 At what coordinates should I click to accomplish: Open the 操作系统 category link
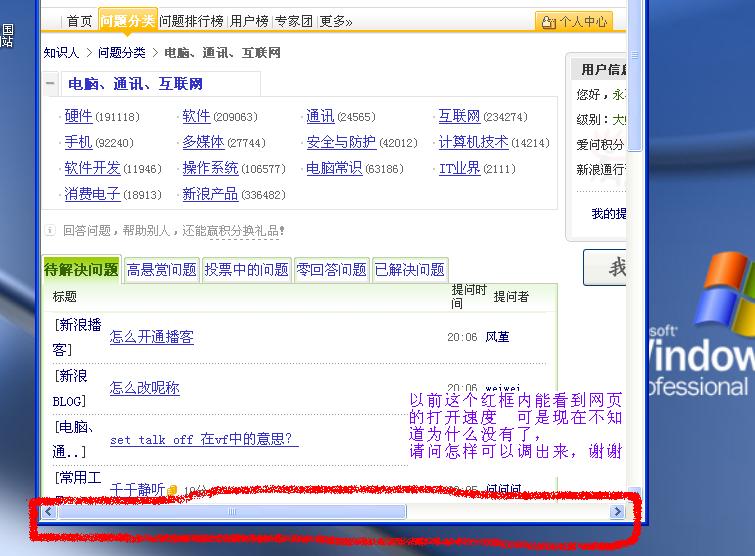(210, 168)
